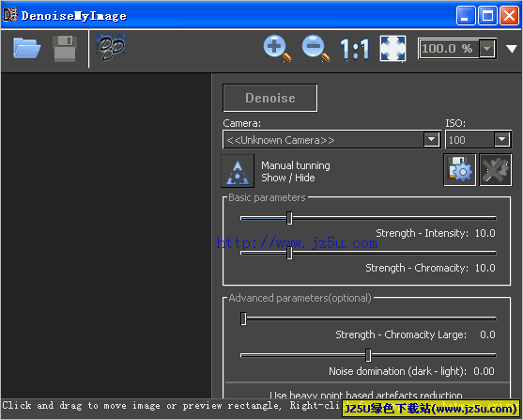523x420 pixels.
Task: Zoom in with the plus magnifier
Action: tap(277, 49)
